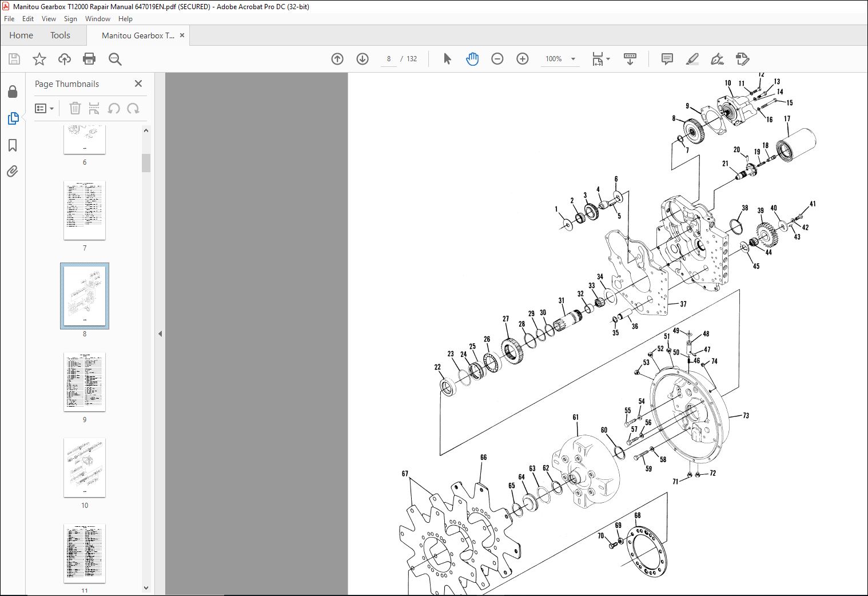Select the Highlight text pen tool
Image resolution: width=868 pixels, height=596 pixels.
pos(692,59)
